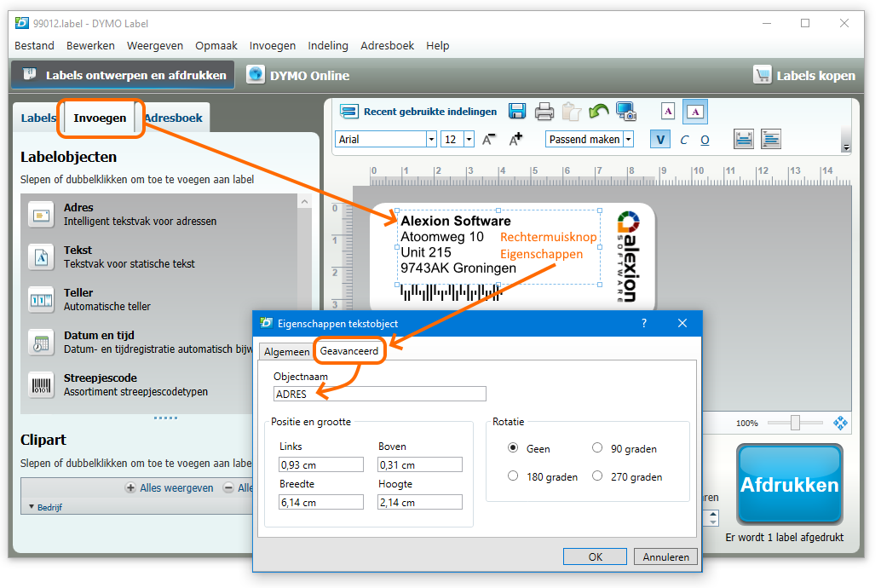Open the Passend maken dropdown

click(628, 140)
